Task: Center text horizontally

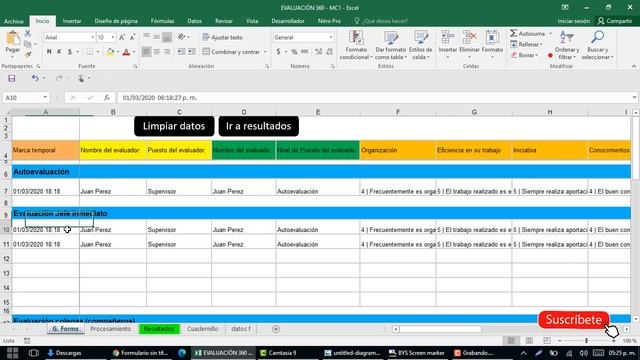Action: click(x=157, y=52)
